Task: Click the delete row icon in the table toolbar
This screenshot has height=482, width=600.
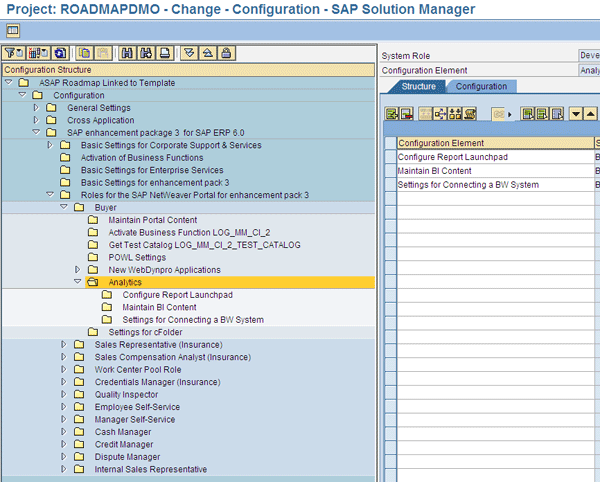Action: 406,114
